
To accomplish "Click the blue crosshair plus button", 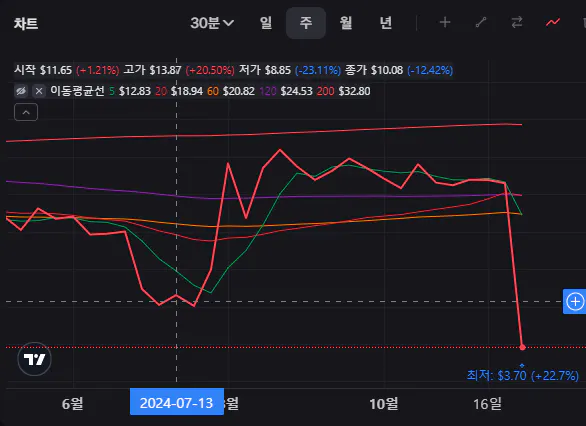I will pyautogui.click(x=574, y=301).
